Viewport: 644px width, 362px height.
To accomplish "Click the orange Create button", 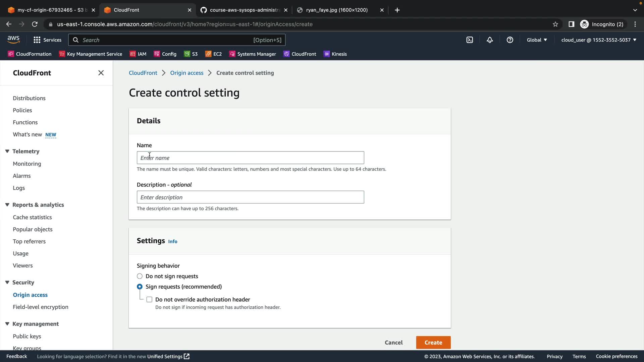I will pos(433,342).
